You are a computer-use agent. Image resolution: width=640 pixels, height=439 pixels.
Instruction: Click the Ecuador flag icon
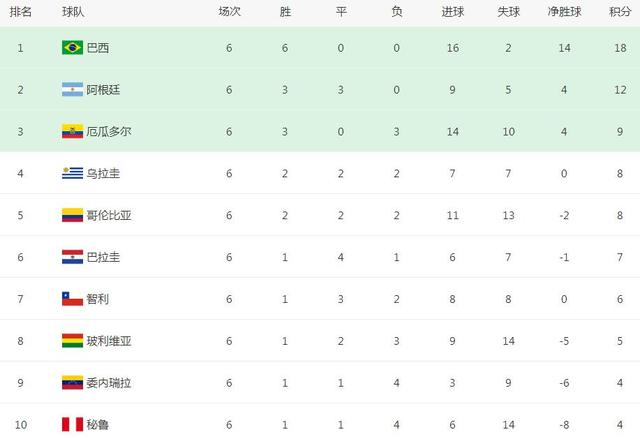click(x=72, y=132)
